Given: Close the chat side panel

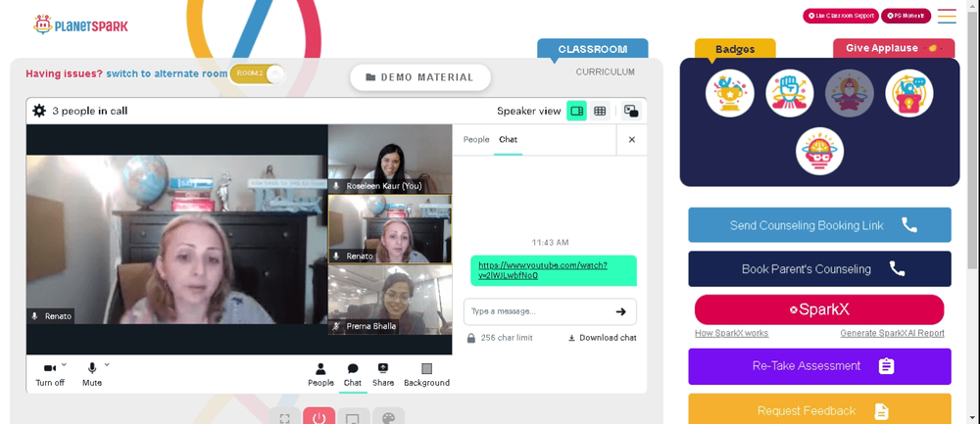Looking at the screenshot, I should pyautogui.click(x=632, y=140).
